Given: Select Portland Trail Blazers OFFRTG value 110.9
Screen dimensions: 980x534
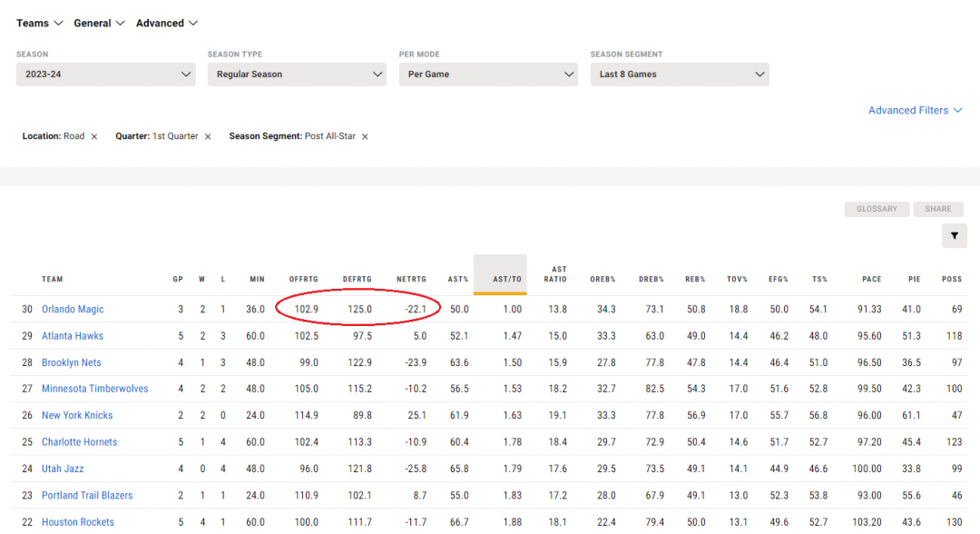Looking at the screenshot, I should (x=307, y=495).
